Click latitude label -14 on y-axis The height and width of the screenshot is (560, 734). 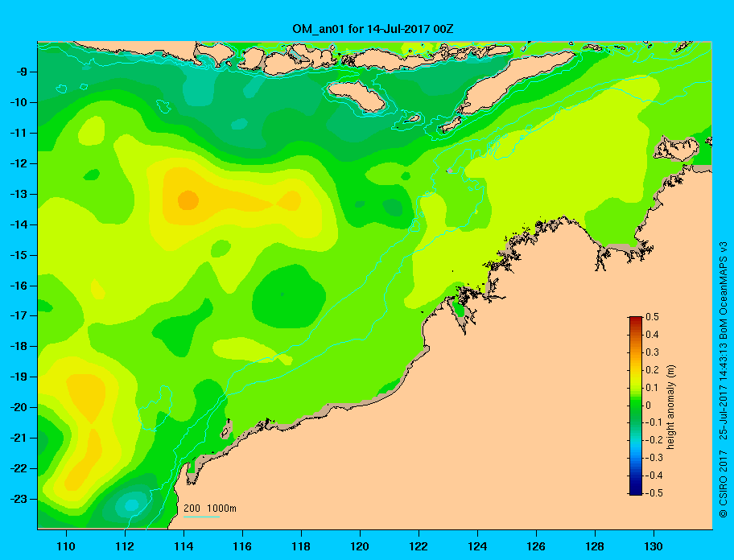point(19,224)
